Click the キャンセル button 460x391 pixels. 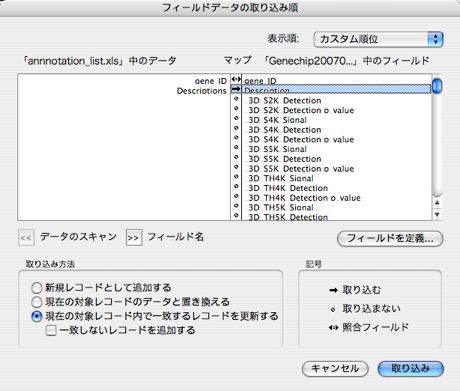tap(335, 369)
